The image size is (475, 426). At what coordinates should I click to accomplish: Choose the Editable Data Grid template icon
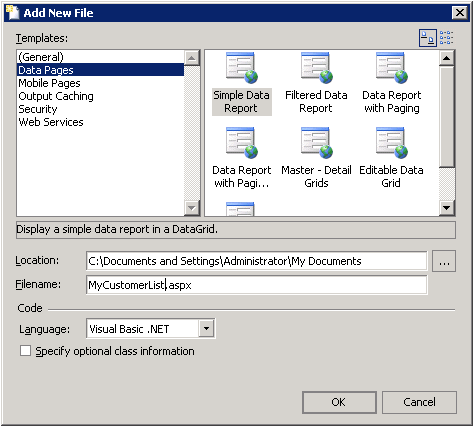(392, 143)
